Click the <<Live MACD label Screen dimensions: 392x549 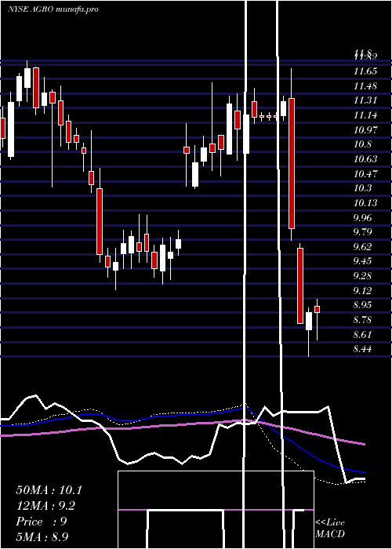330,529
